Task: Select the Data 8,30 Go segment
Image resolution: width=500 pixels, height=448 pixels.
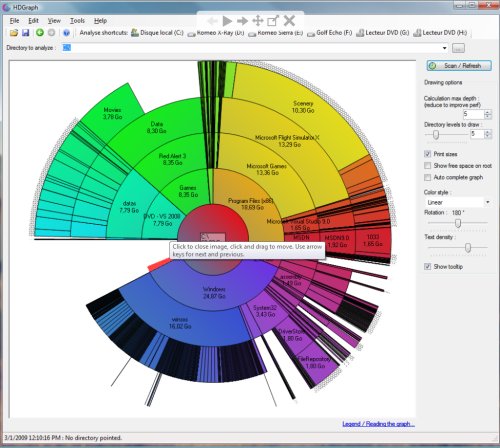Action: [157, 127]
